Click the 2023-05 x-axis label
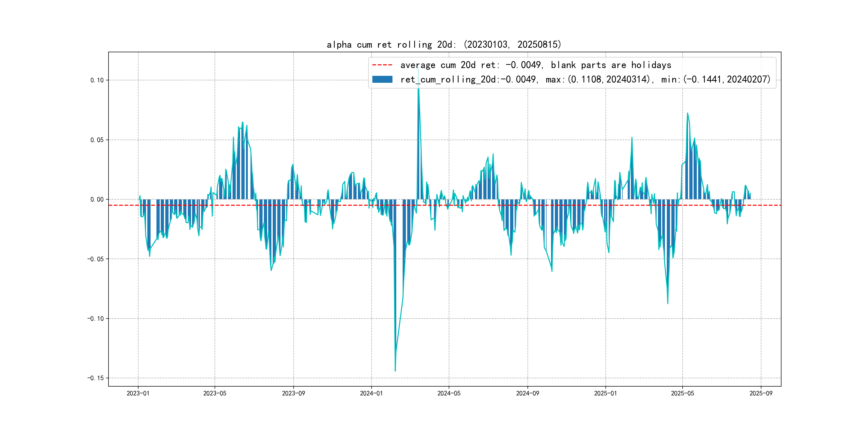 point(215,393)
